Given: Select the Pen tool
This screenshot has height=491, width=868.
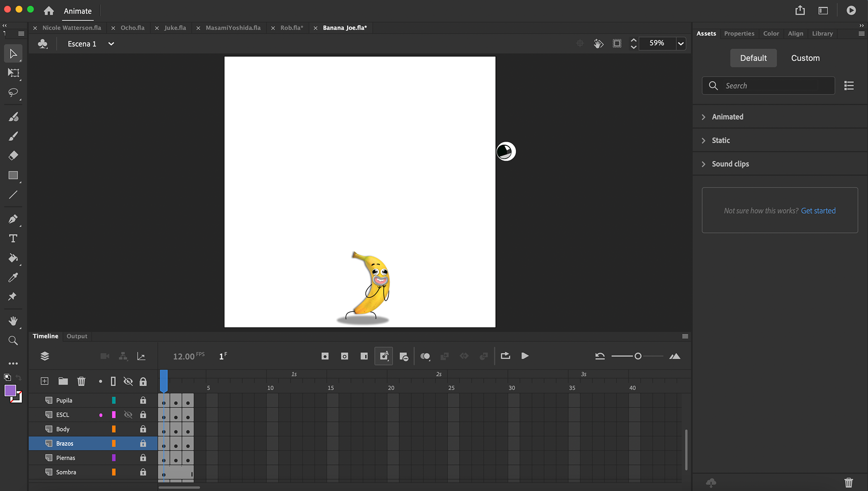Looking at the screenshot, I should [13, 219].
